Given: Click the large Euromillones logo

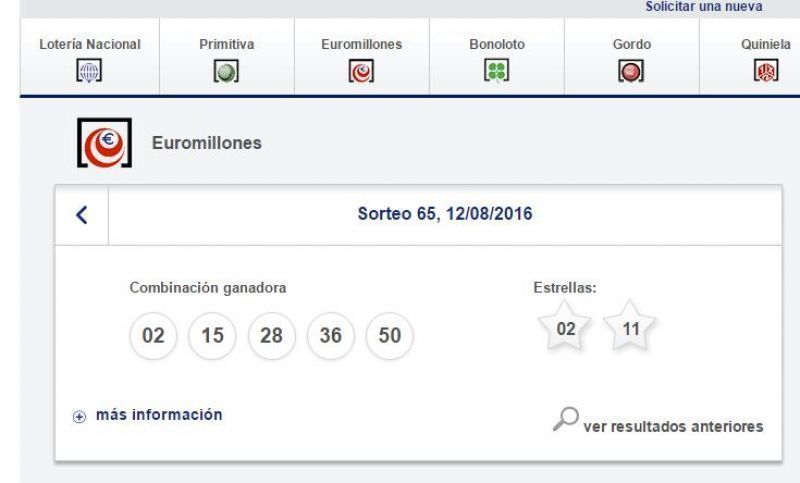Looking at the screenshot, I should [x=105, y=143].
